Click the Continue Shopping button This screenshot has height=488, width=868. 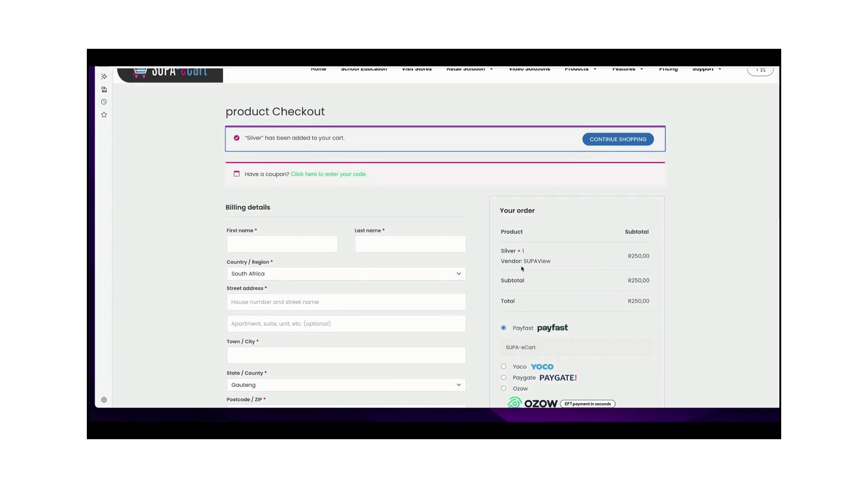coord(618,139)
